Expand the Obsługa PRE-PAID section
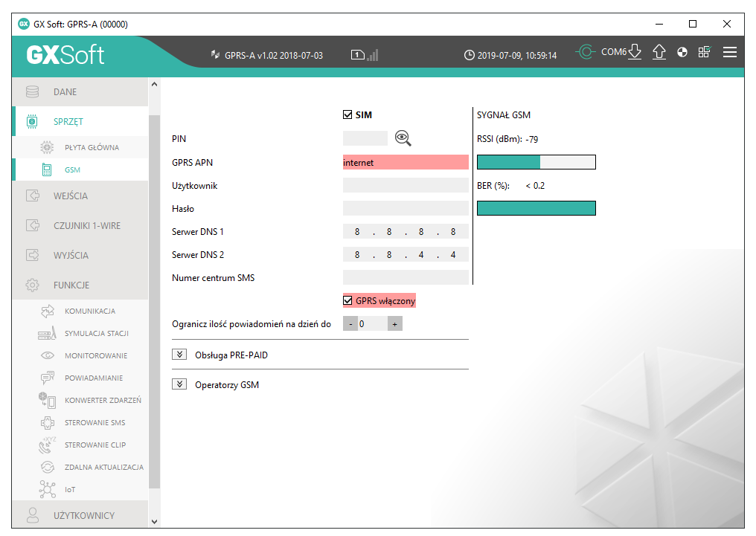The width and height of the screenshot is (756, 536). tap(179, 355)
